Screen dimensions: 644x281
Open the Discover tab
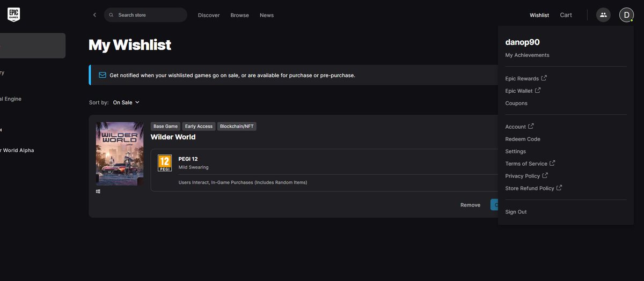(x=209, y=15)
